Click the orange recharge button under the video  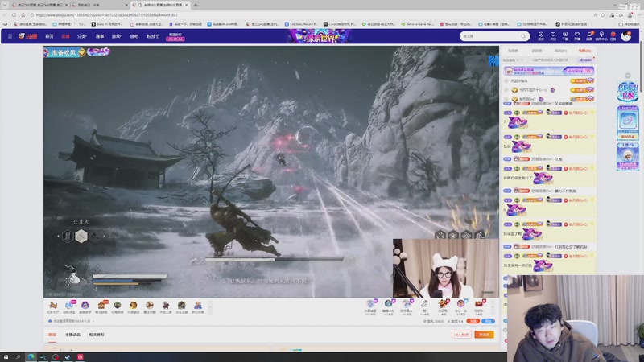pos(473,321)
